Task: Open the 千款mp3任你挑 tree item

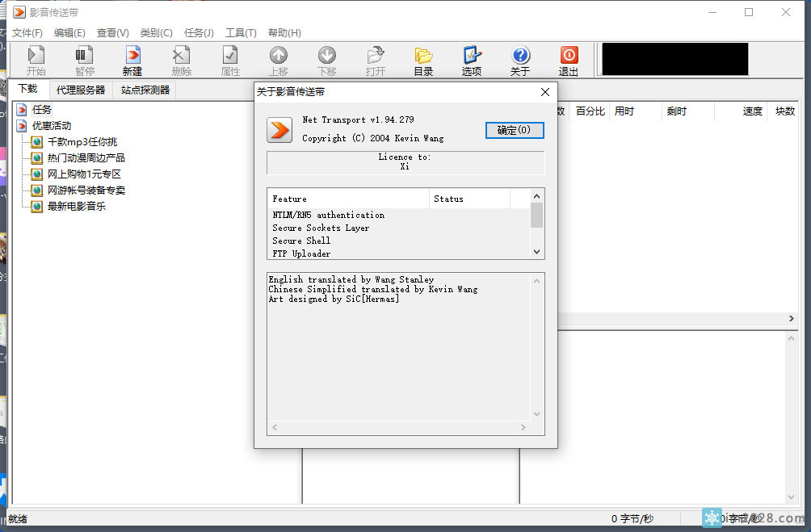Action: (82, 141)
